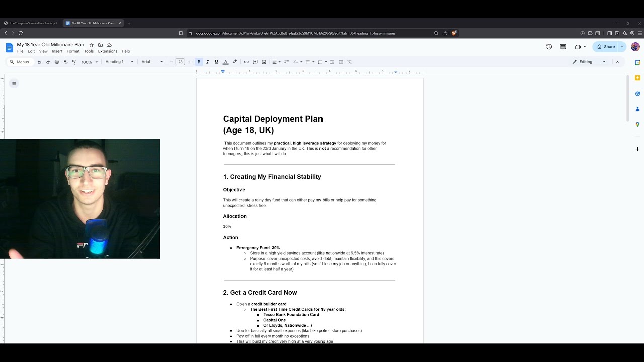Open line and paragraph spacing options
644x362 pixels.
pyautogui.click(x=286, y=62)
